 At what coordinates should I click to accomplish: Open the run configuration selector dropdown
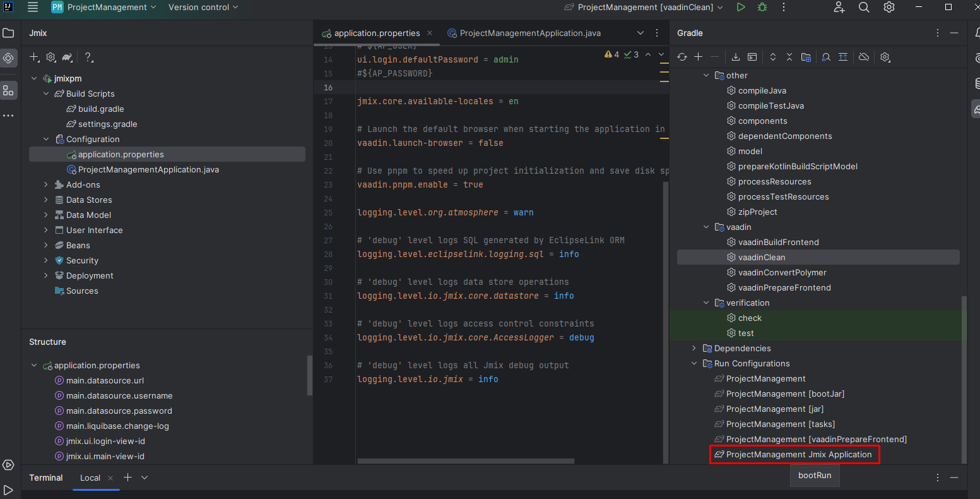pos(643,7)
